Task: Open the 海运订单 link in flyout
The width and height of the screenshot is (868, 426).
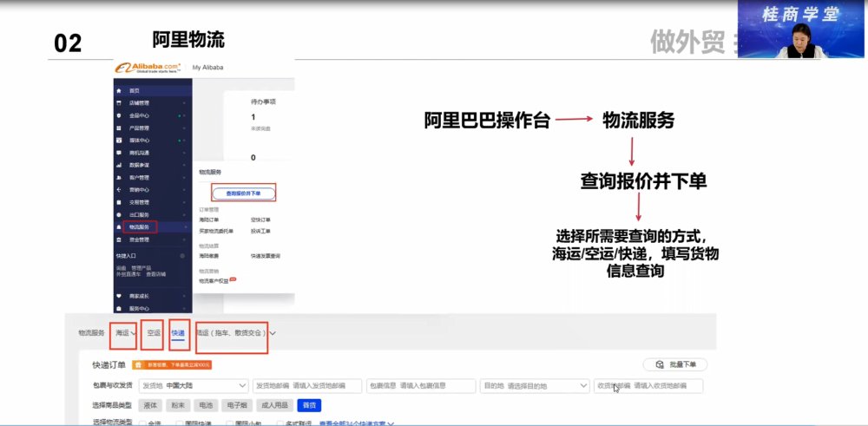Action: pyautogui.click(x=208, y=220)
